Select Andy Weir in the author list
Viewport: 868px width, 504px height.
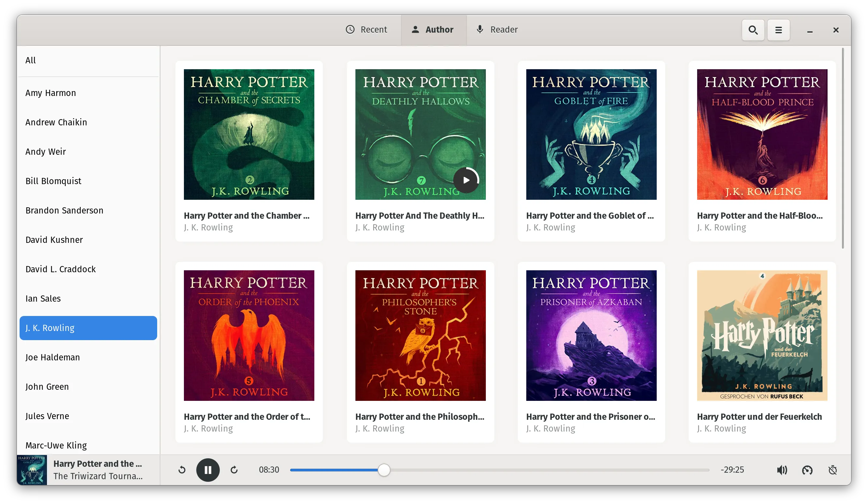(45, 152)
